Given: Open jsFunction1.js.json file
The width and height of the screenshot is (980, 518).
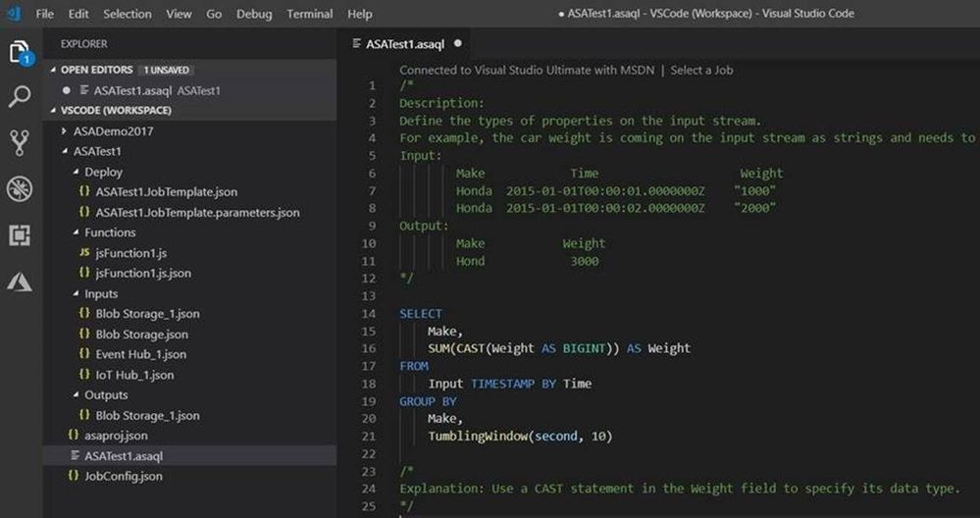Looking at the screenshot, I should click(x=190, y=273).
